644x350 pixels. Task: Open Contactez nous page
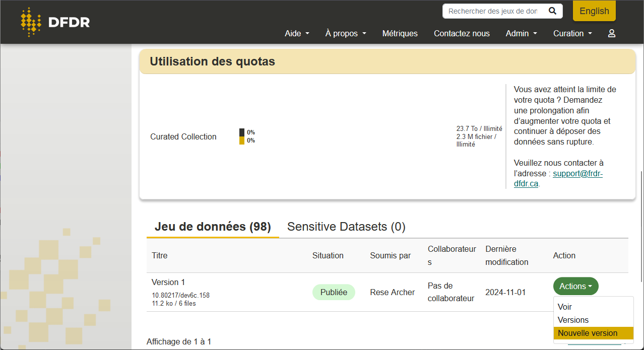pos(462,33)
